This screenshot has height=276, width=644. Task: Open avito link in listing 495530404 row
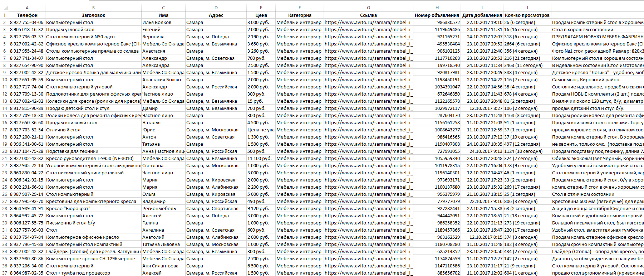pyautogui.click(x=368, y=44)
